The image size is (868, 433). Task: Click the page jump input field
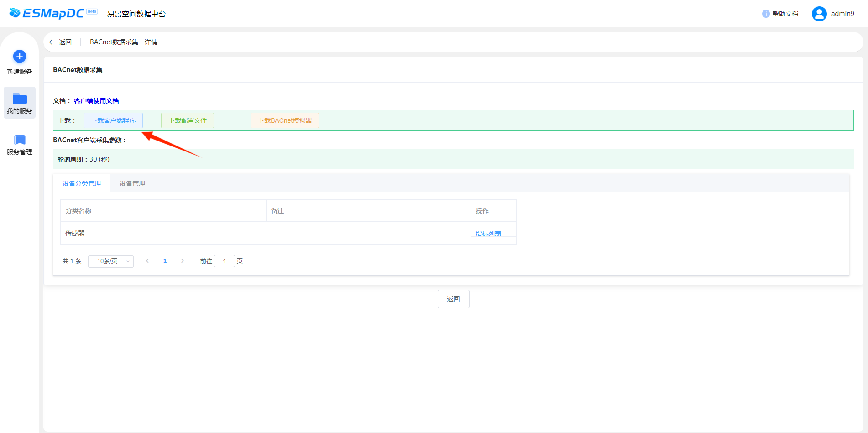pos(225,261)
